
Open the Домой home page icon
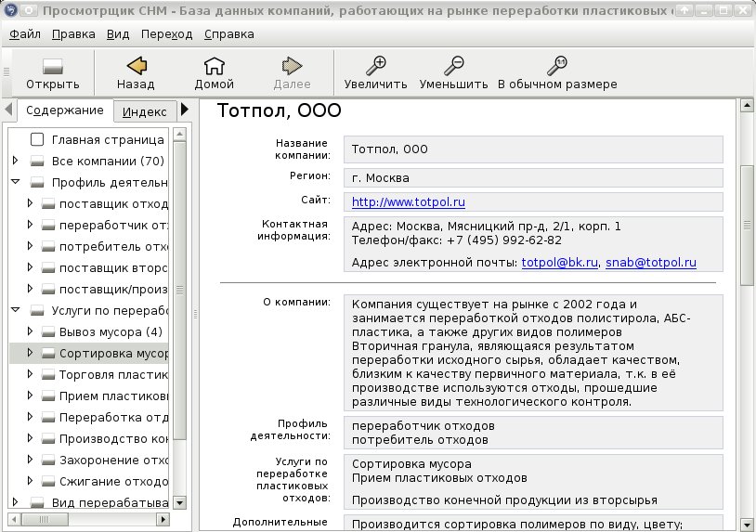[214, 66]
